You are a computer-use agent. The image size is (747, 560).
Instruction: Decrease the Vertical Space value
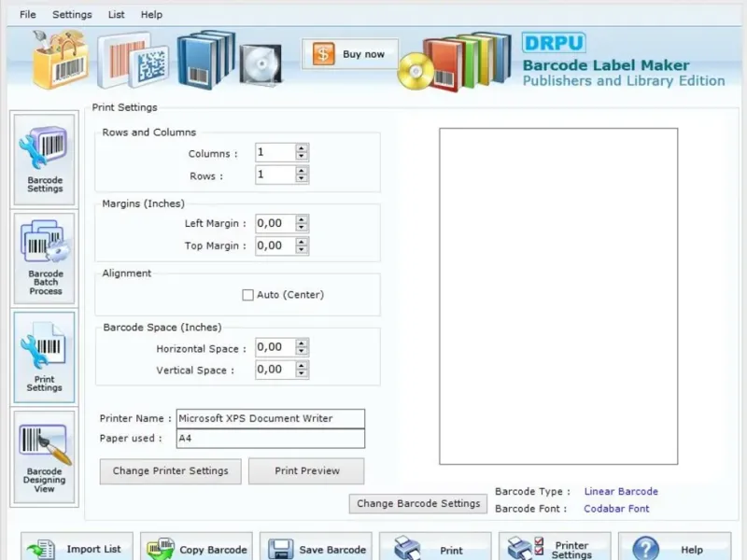point(301,374)
